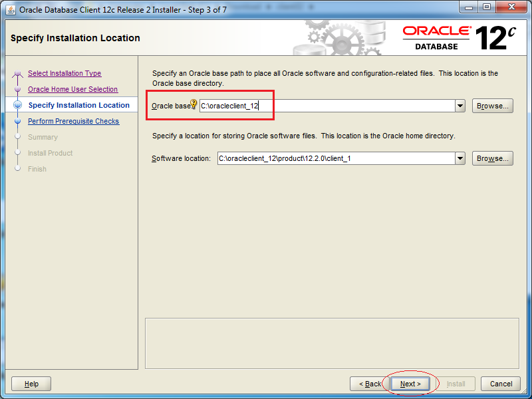This screenshot has width=532, height=399.
Task: Proceed with the Next button
Action: (x=410, y=384)
